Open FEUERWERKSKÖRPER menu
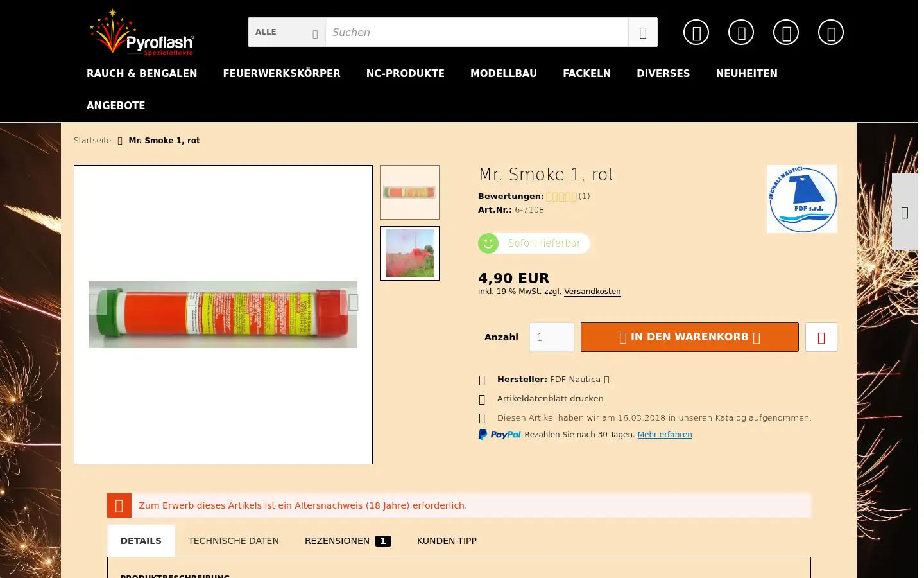The height and width of the screenshot is (578, 924). click(x=282, y=74)
